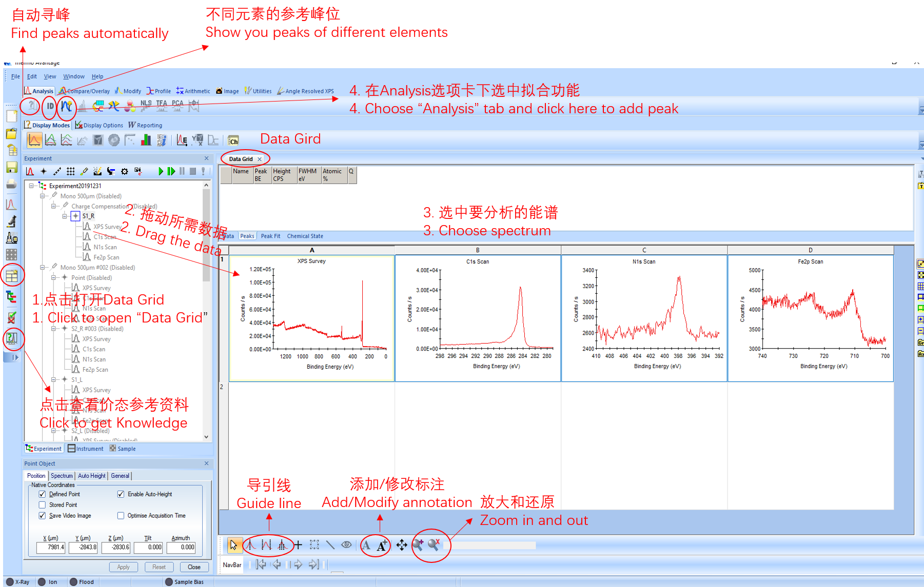
Task: Click the Close button in Point Object
Action: 194,567
